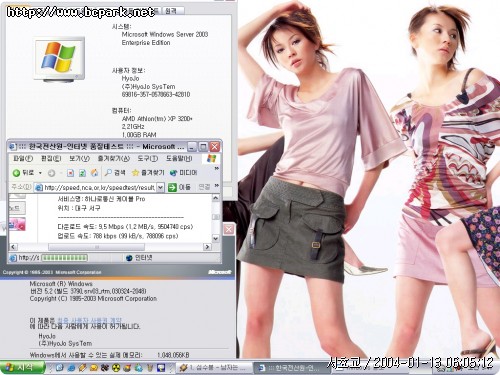
Task: Click the green Go (이동) button
Action: click(179, 187)
